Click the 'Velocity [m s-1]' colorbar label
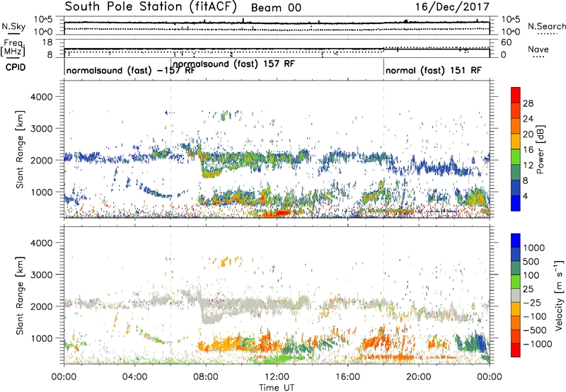Viewport: 566px width, 392px height. 559,295
